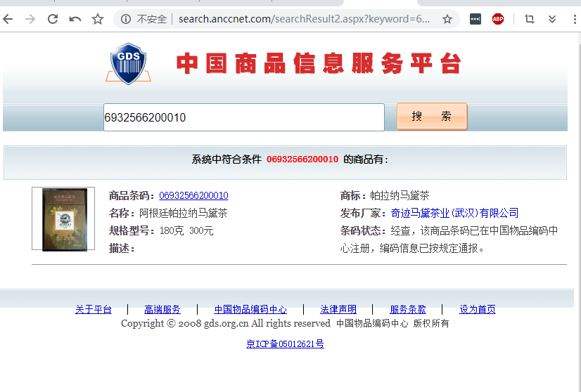The image size is (581, 392).
Task: Focus the barcode search input field
Action: (x=244, y=117)
